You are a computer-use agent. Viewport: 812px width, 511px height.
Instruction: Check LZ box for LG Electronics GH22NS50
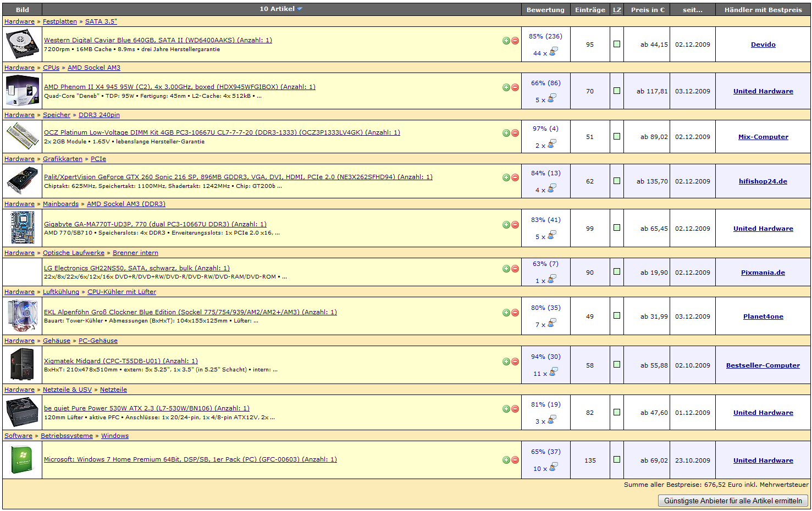pos(617,271)
